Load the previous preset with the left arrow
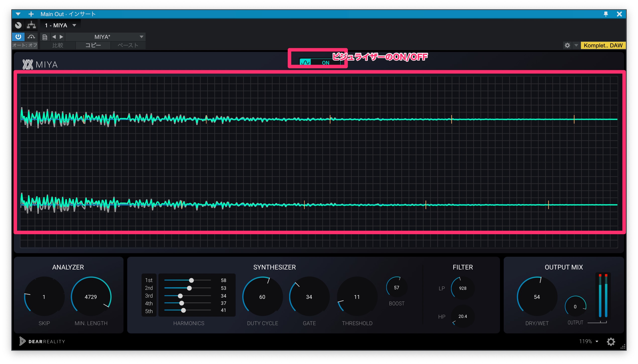The height and width of the screenshot is (364, 638). [54, 37]
